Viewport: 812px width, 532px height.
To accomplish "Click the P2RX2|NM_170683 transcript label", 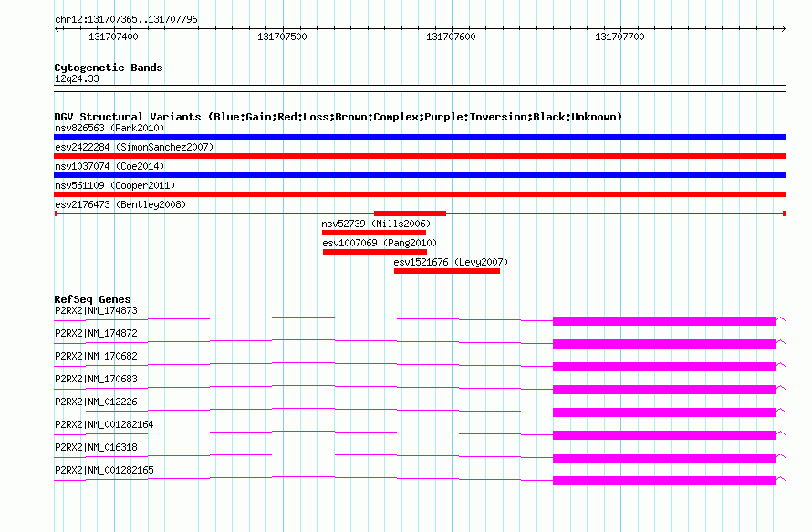I will (96, 380).
